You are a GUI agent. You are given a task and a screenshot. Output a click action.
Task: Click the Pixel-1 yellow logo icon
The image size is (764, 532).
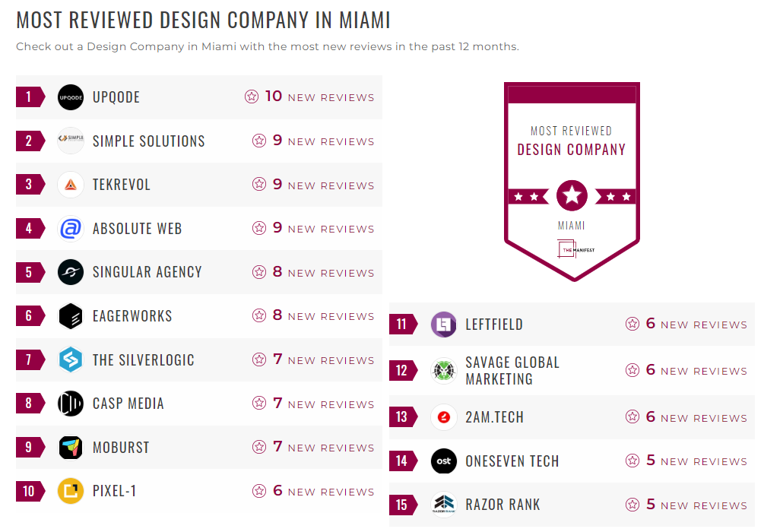point(71,491)
